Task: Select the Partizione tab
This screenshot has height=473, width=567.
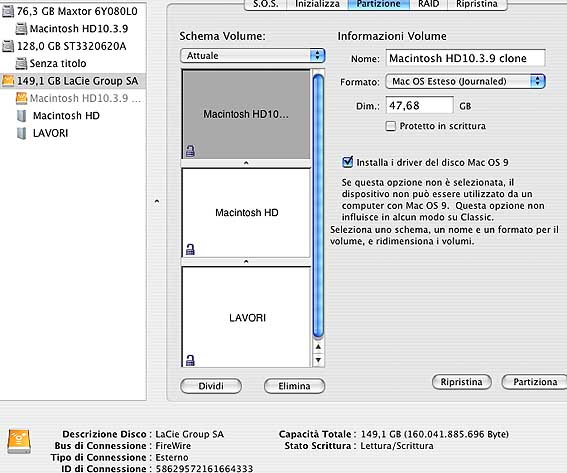Action: coord(379,4)
